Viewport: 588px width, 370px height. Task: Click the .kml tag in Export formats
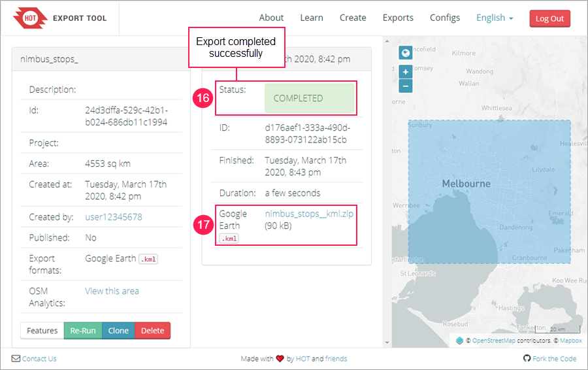pyautogui.click(x=148, y=259)
